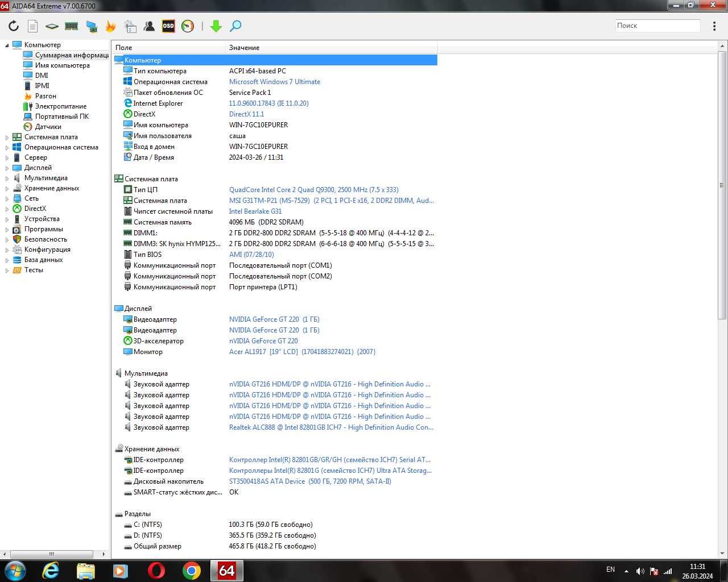Open Windows Explorer from the taskbar
Screen dimensions: 728x582
86,571
